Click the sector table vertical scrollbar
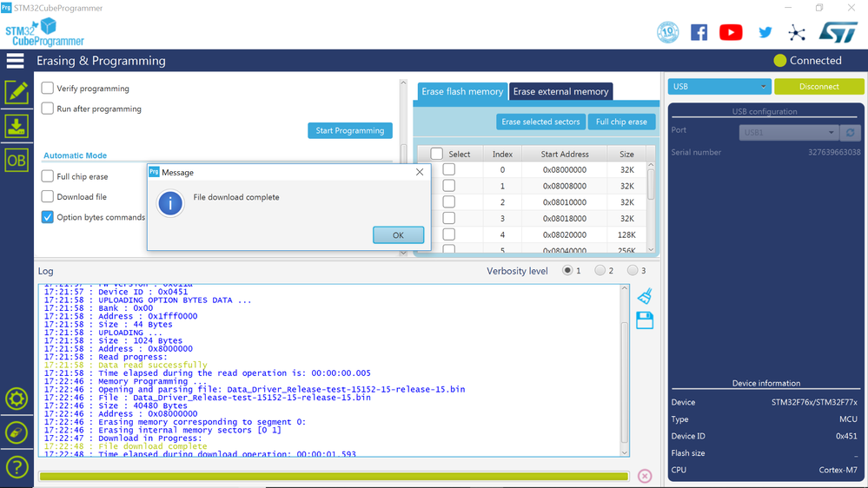Screen dimensions: 868x488 (x=651, y=184)
